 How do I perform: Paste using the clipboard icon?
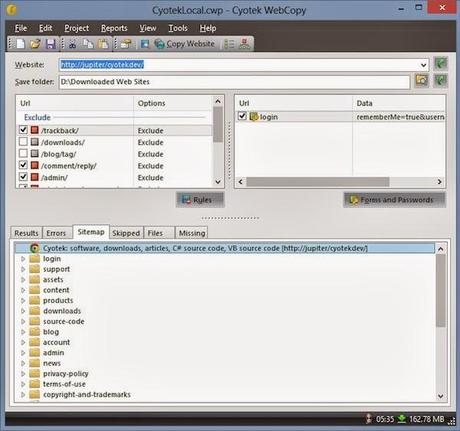[x=103, y=44]
